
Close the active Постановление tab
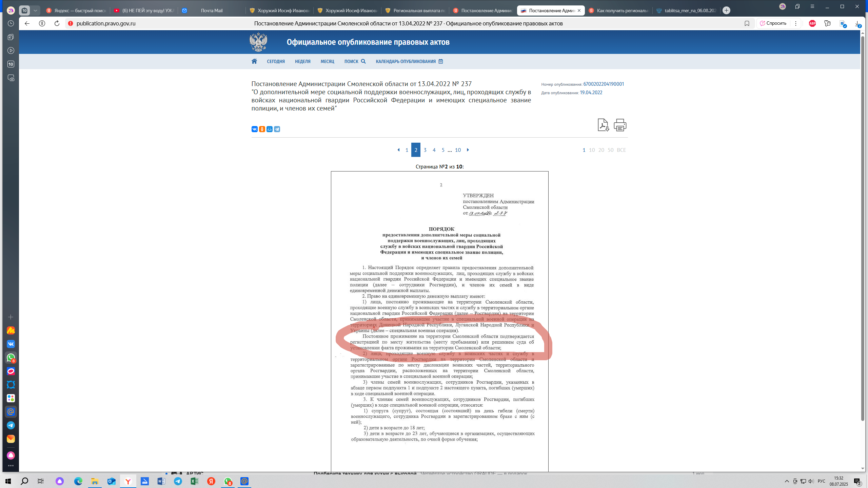click(579, 11)
